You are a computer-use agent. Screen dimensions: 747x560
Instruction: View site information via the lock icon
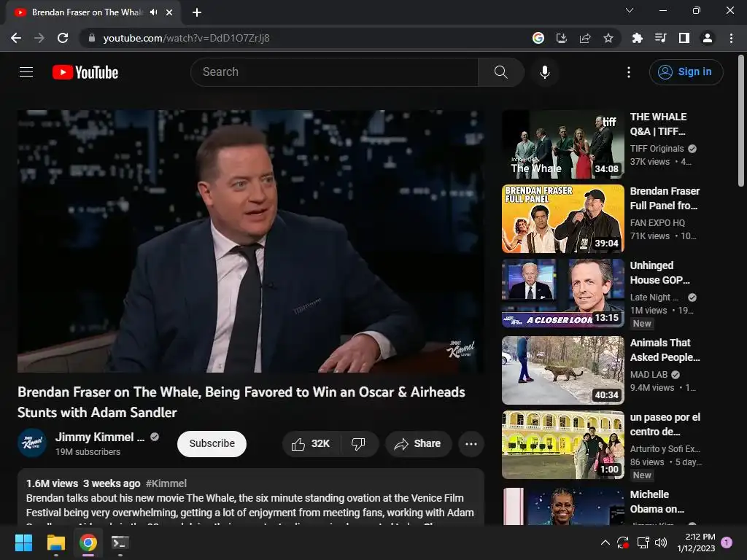click(92, 38)
